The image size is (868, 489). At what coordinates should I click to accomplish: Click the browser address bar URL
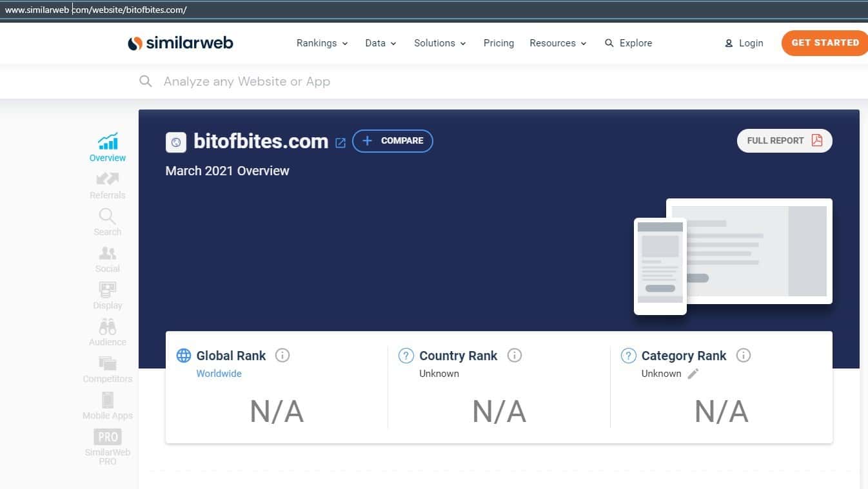pyautogui.click(x=96, y=10)
